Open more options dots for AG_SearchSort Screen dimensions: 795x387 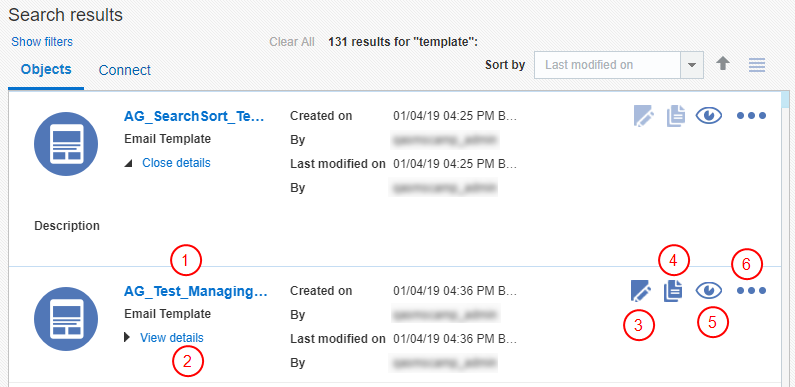(751, 116)
